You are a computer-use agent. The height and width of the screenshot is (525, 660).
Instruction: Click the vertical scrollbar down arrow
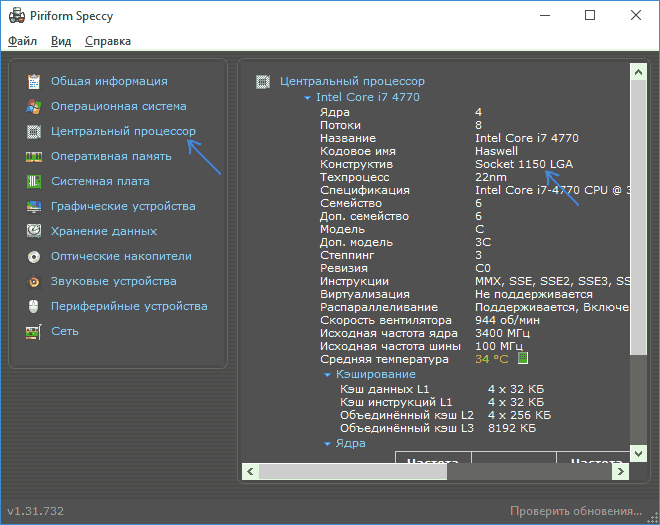click(x=638, y=453)
